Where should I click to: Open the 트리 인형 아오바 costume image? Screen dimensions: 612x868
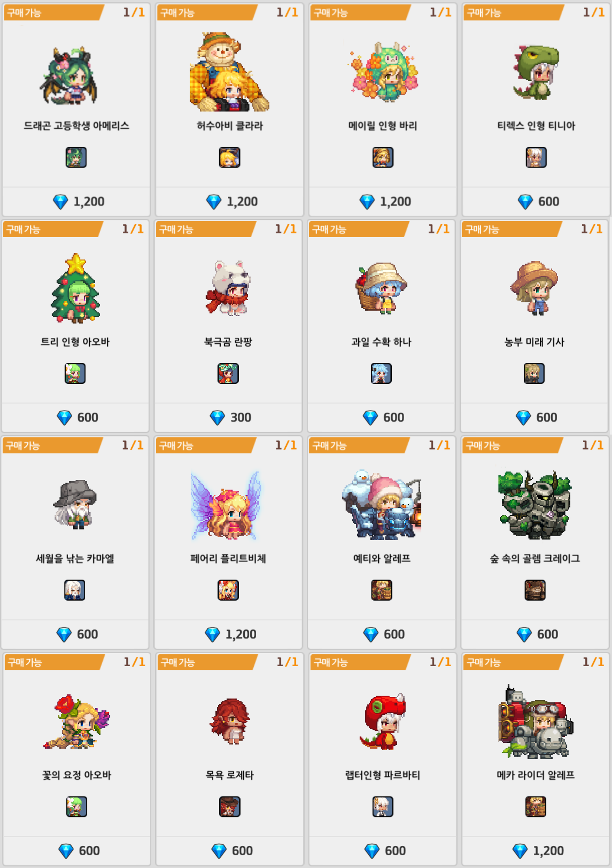click(x=76, y=288)
